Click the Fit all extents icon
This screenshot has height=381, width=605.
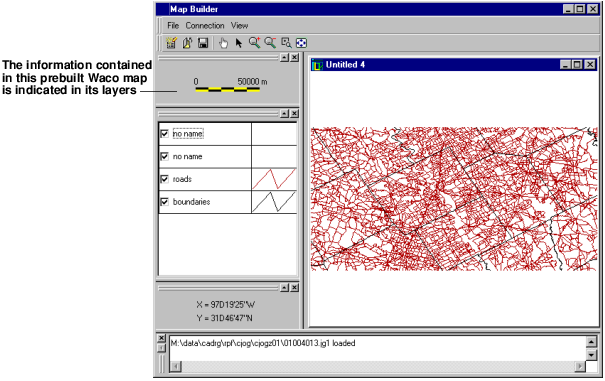point(301,43)
